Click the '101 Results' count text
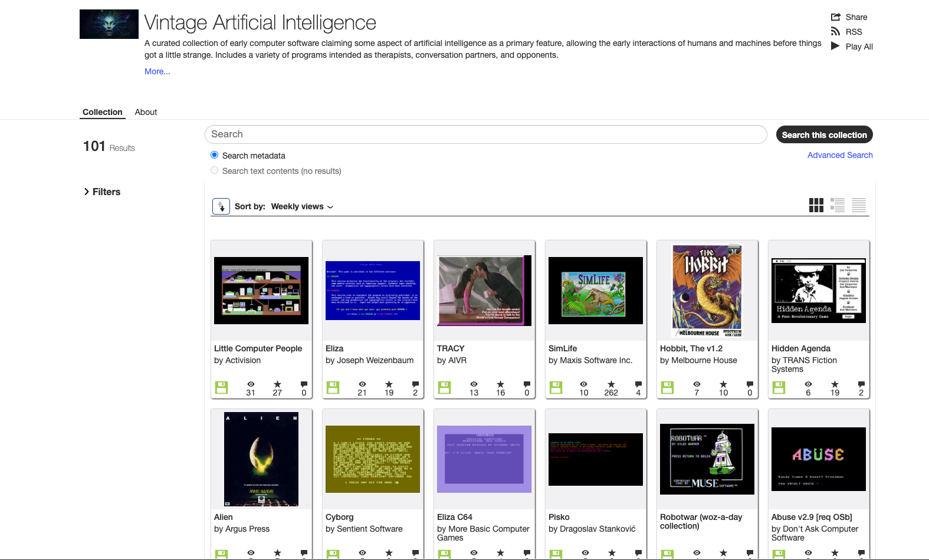This screenshot has width=929, height=560. coord(109,146)
